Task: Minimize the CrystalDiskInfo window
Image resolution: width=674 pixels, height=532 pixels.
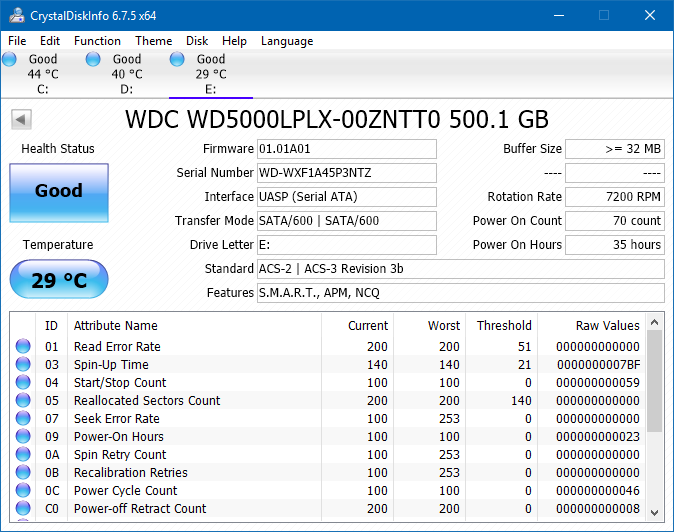Action: pos(559,15)
